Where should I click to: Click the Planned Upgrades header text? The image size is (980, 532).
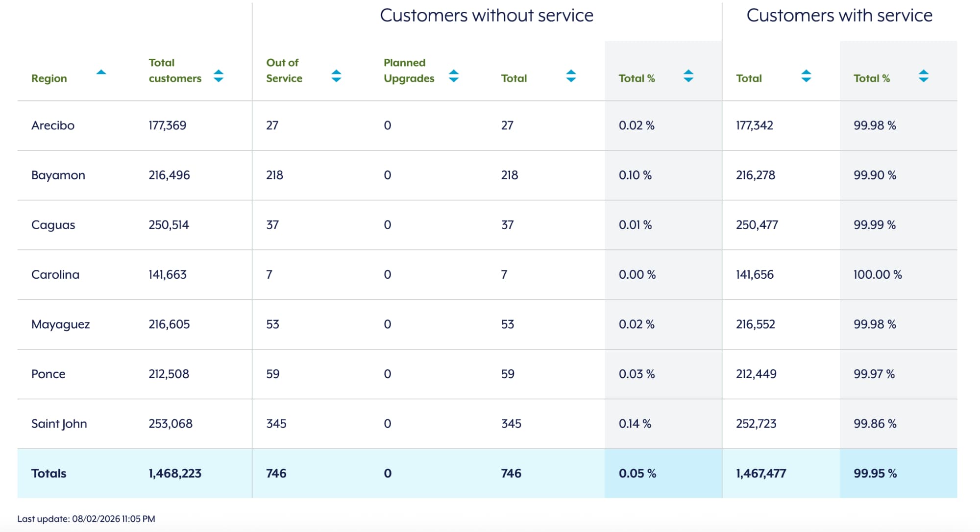point(409,71)
